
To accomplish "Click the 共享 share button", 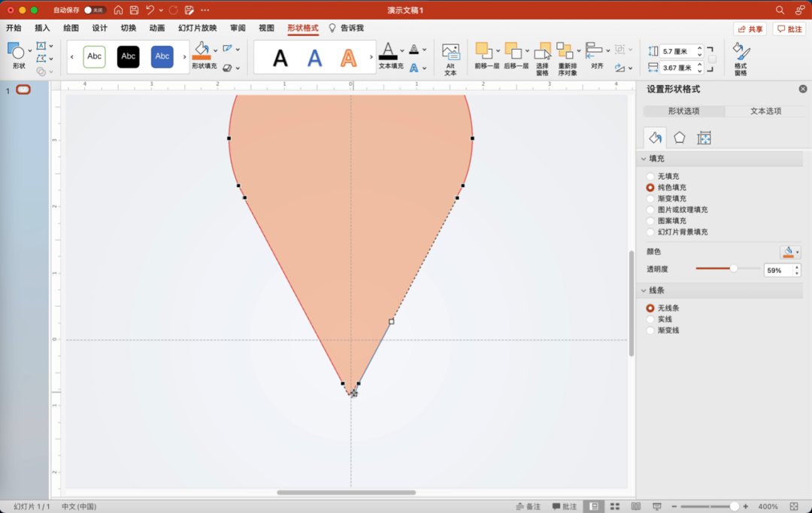I will tap(750, 29).
